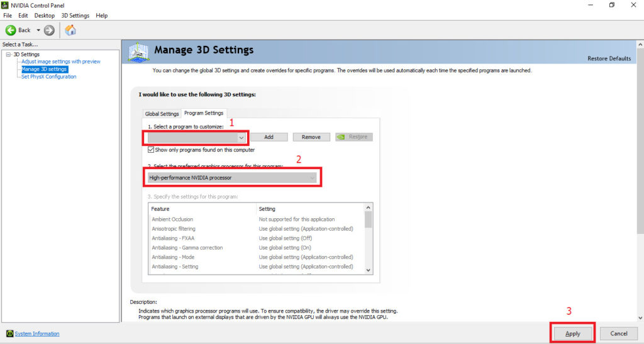Screen dimensions: 644x344
Task: Toggle Show only programs found on this computer
Action: coord(151,150)
